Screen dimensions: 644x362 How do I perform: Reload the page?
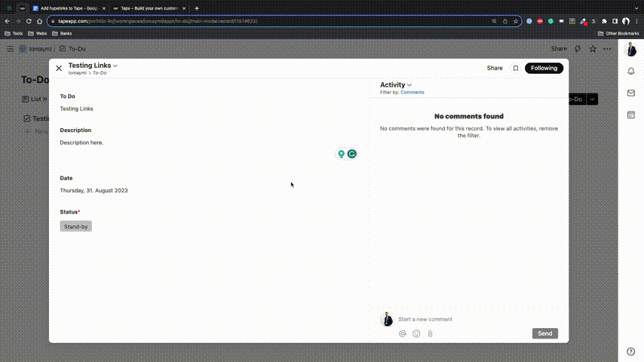[x=29, y=21]
